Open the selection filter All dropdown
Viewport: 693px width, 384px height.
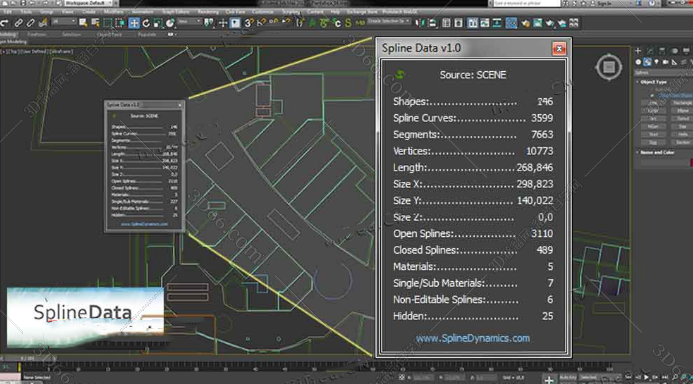(65, 22)
